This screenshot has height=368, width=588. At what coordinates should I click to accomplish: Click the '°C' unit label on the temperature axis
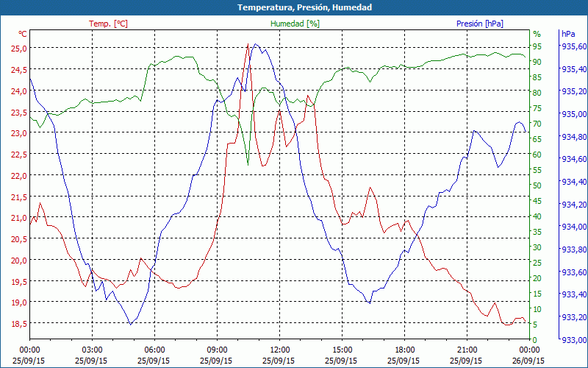(x=23, y=34)
